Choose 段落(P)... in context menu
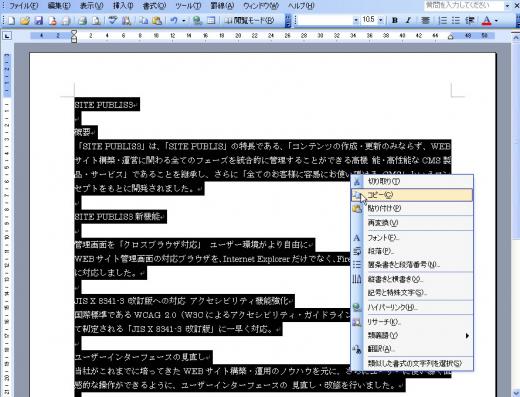This screenshot has width=520, height=397. click(412, 251)
